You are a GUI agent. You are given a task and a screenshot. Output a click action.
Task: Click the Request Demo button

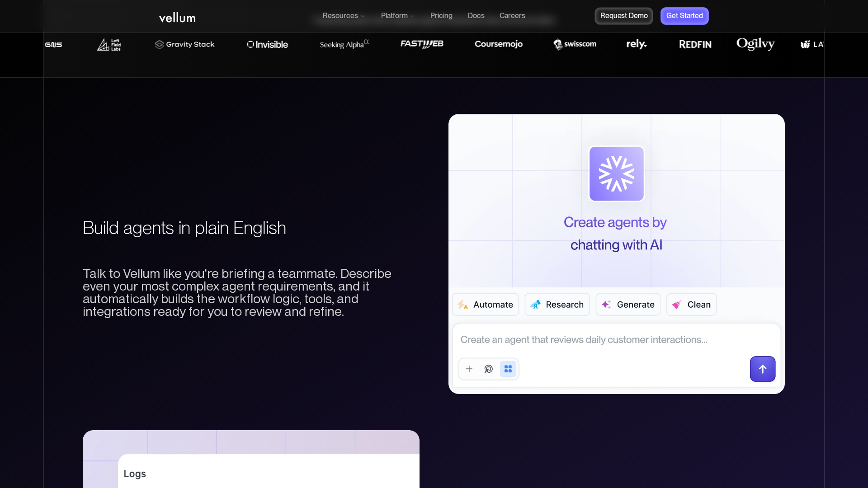pyautogui.click(x=623, y=16)
